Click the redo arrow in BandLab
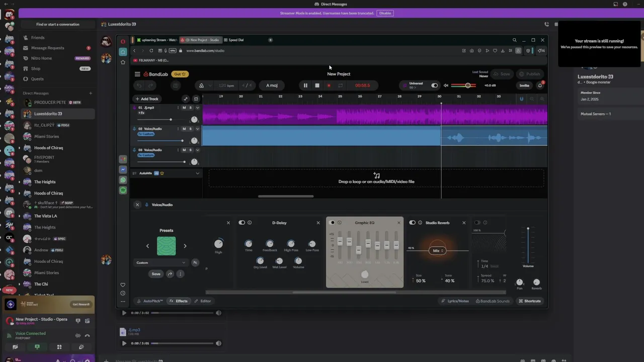The width and height of the screenshot is (644, 362). (151, 85)
